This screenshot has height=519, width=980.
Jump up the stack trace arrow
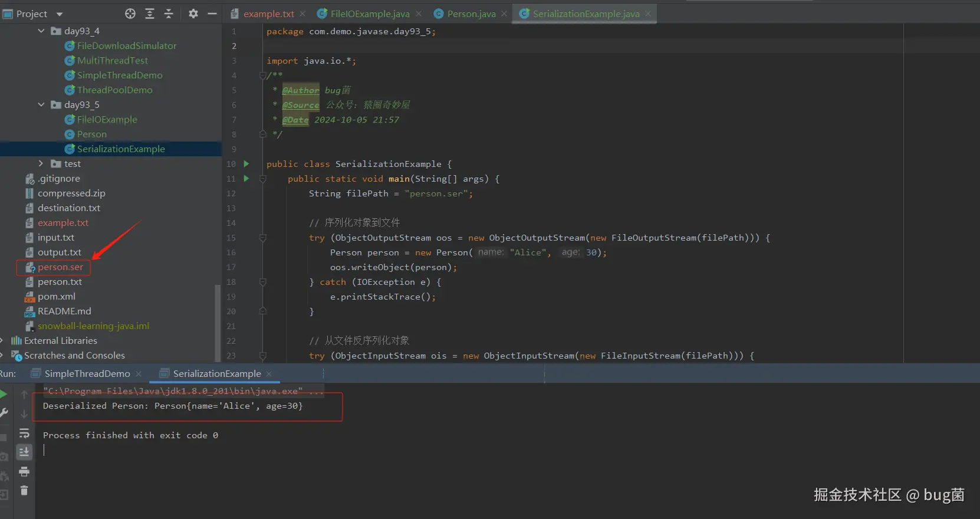point(24,394)
